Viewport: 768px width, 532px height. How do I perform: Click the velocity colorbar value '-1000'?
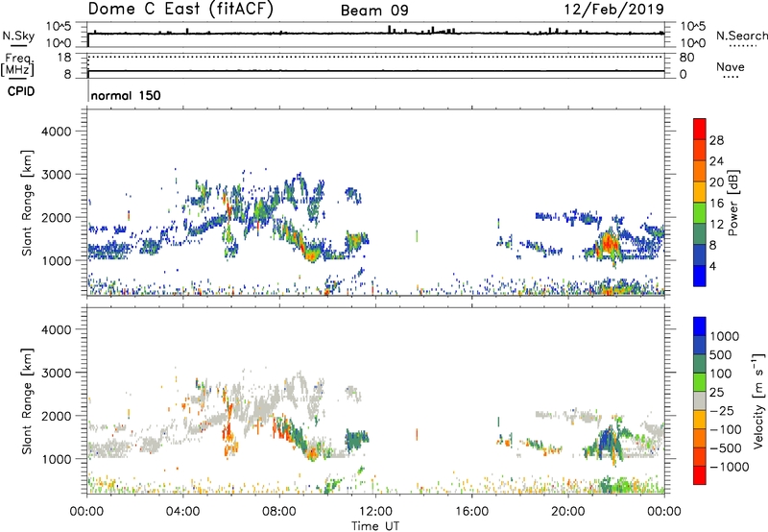[x=729, y=467]
